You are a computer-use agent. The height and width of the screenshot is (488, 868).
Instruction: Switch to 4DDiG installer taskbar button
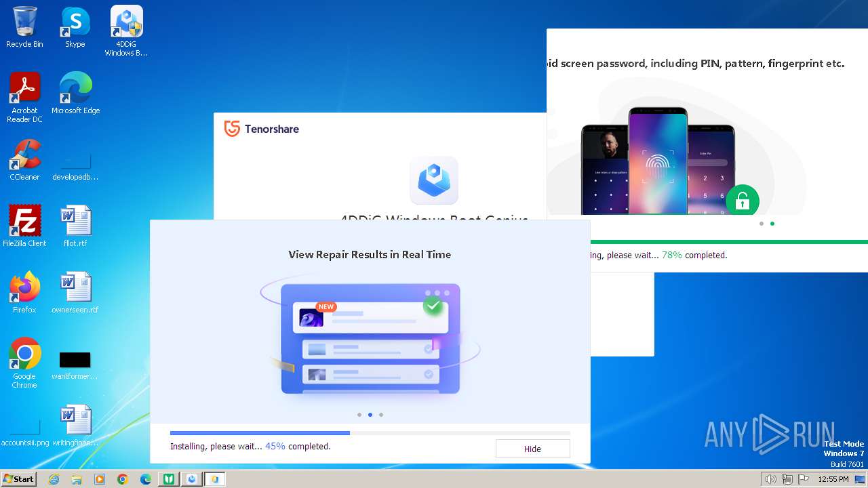pyautogui.click(x=192, y=479)
